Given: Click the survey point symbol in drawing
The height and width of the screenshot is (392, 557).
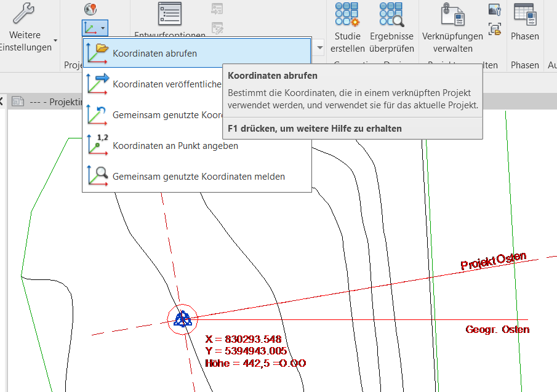Looking at the screenshot, I should [x=182, y=319].
